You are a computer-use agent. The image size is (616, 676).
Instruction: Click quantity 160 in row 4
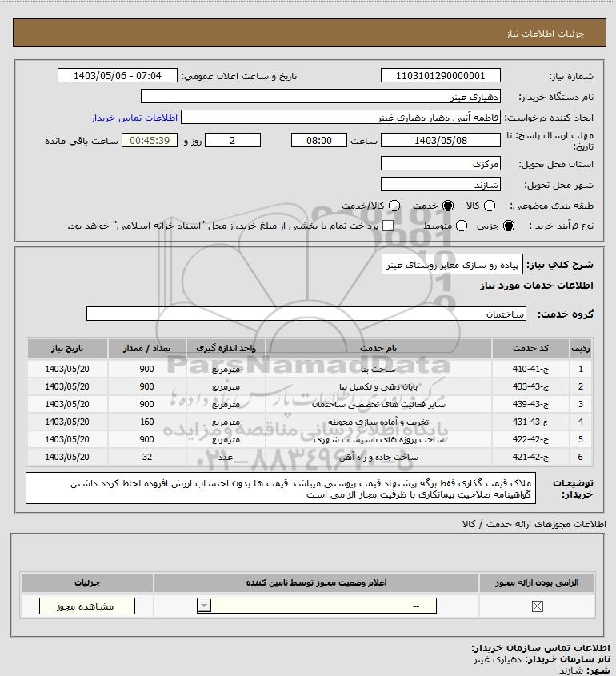tap(147, 422)
